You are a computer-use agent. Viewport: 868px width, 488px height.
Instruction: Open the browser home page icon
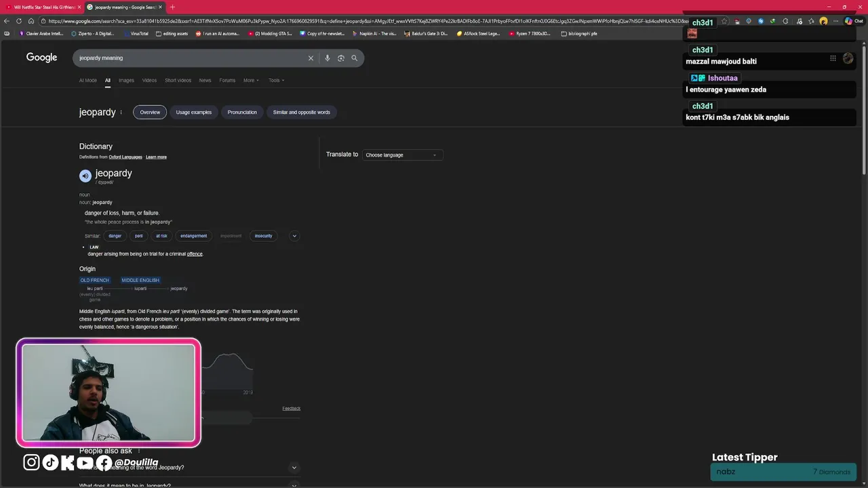(x=31, y=21)
